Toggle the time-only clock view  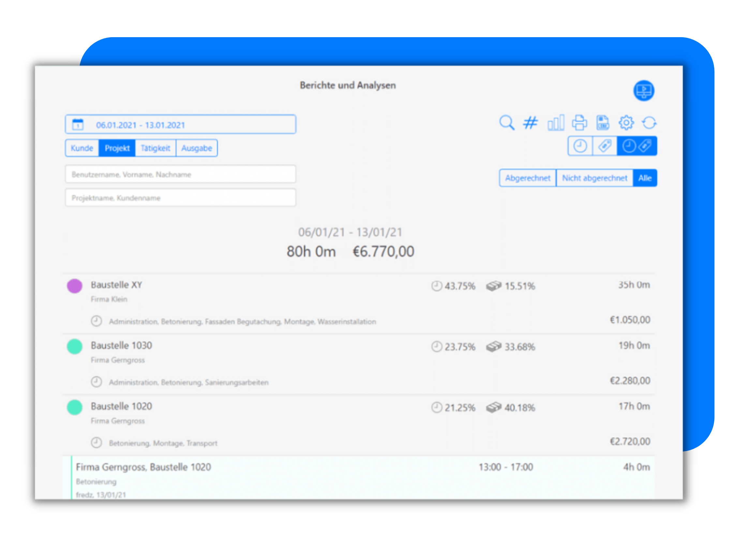tap(580, 146)
